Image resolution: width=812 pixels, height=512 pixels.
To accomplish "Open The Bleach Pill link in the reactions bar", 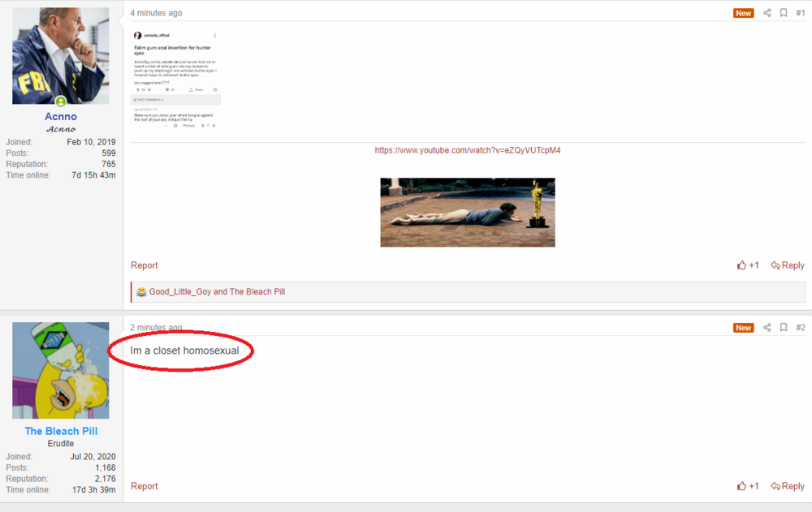I will point(257,291).
